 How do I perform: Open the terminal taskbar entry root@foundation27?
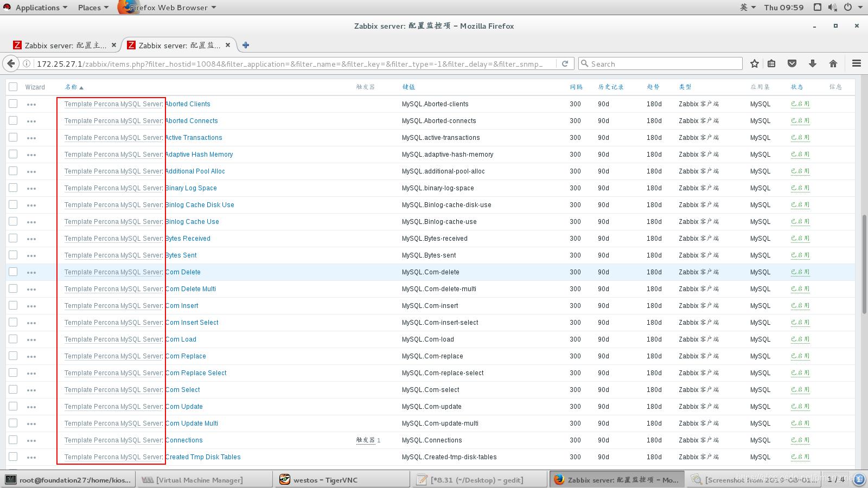pos(68,480)
